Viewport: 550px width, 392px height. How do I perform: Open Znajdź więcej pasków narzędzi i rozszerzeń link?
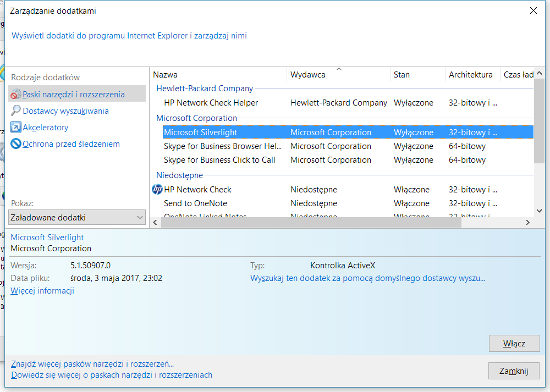coord(92,364)
